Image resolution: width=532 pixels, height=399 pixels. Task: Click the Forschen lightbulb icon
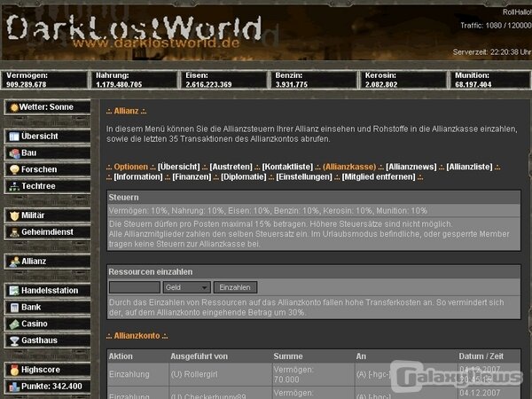[14, 169]
